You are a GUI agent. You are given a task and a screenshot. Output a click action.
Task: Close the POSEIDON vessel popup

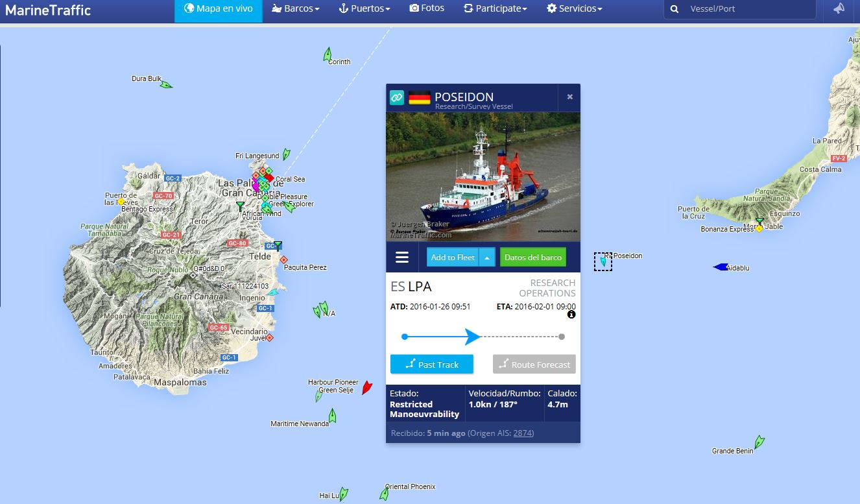[569, 97]
